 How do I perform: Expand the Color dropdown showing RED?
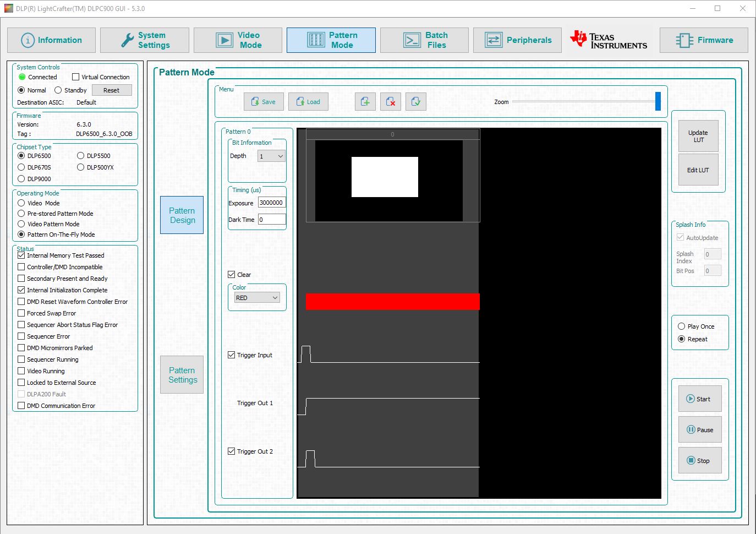click(258, 298)
